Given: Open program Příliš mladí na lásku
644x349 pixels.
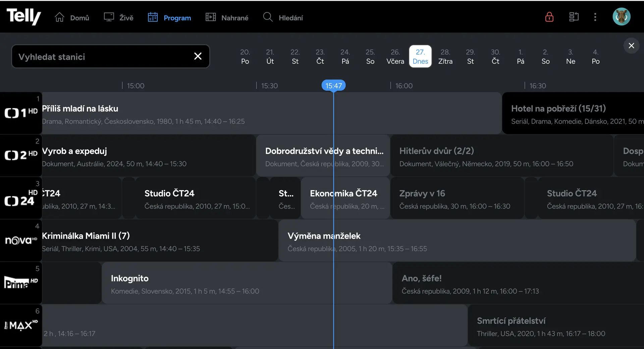Looking at the screenshot, I should pyautogui.click(x=272, y=113).
